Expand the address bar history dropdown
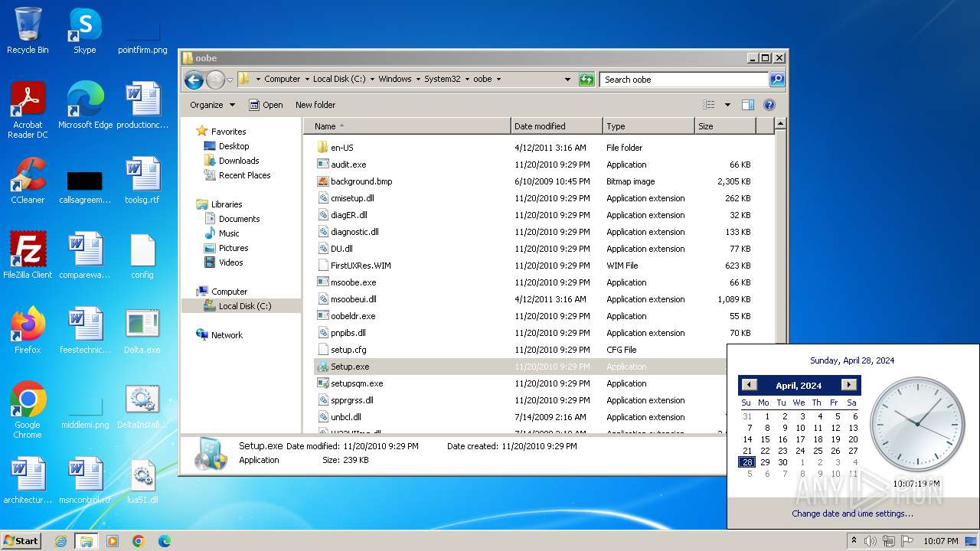 (x=567, y=79)
